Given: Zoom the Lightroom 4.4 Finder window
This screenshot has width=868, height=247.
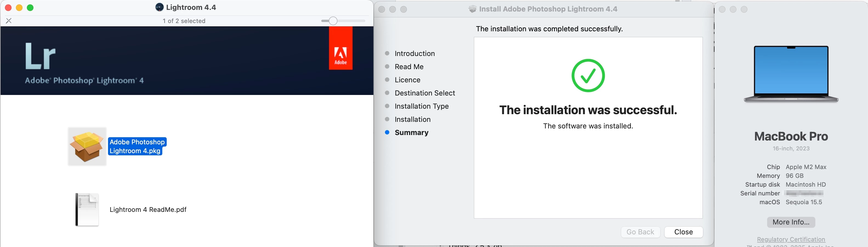Looking at the screenshot, I should [x=30, y=7].
